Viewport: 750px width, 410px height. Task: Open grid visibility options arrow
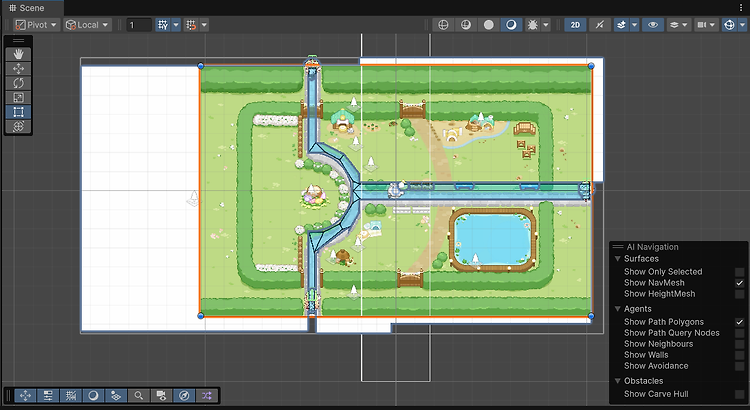[x=176, y=25]
